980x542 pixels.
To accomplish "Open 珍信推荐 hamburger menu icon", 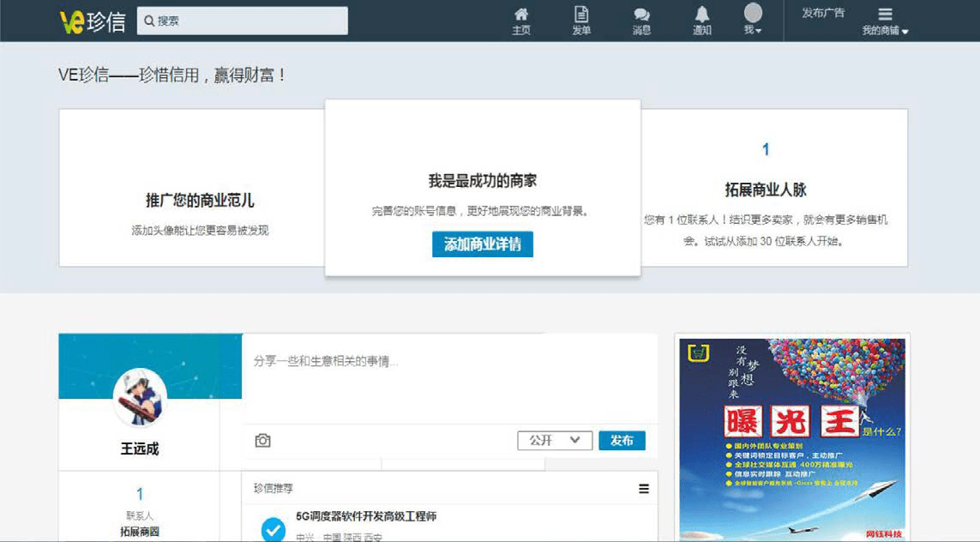I will [x=644, y=489].
